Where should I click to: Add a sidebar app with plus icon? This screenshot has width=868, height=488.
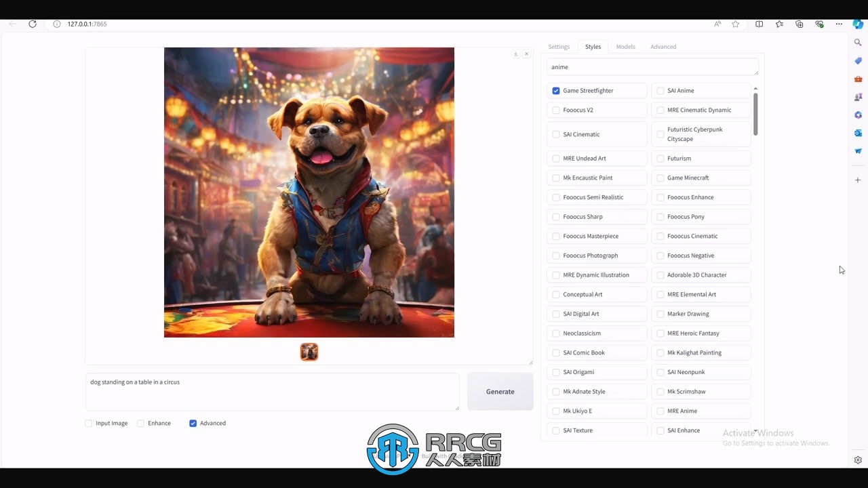tap(858, 180)
